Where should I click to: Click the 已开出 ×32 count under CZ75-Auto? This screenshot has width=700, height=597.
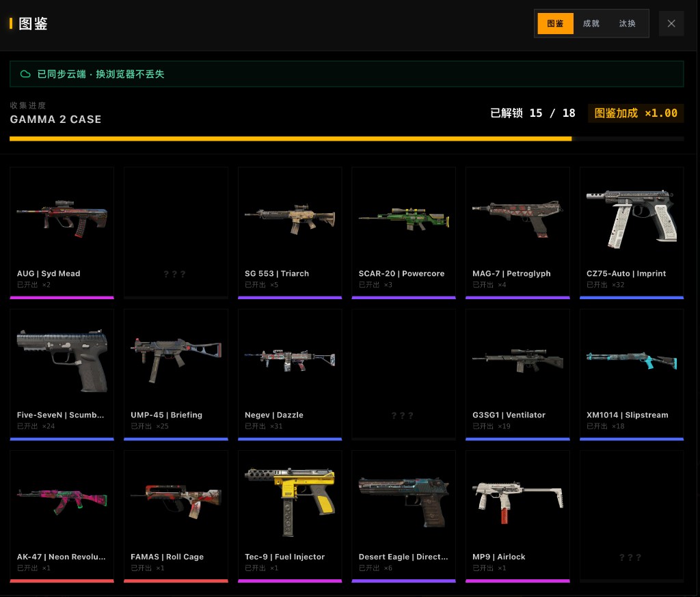point(605,285)
